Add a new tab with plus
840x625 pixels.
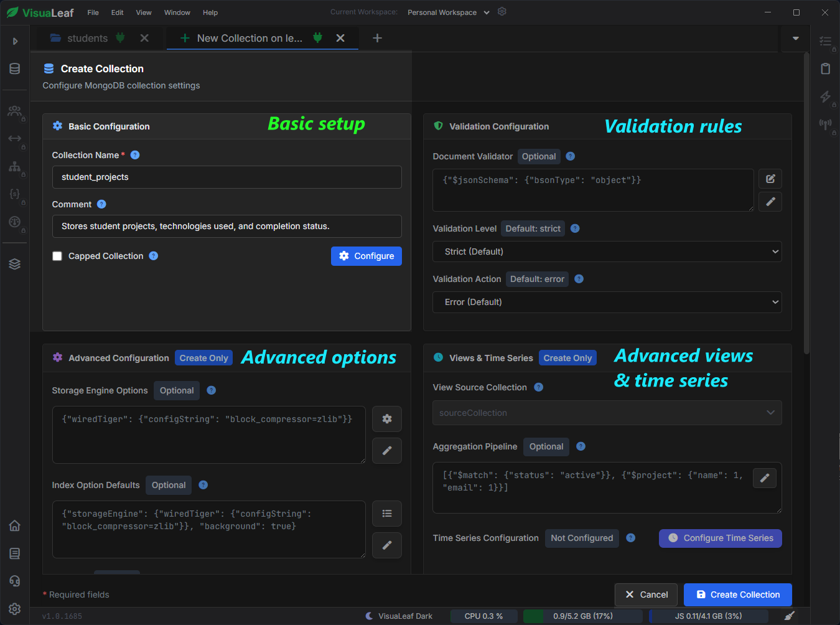(x=377, y=38)
